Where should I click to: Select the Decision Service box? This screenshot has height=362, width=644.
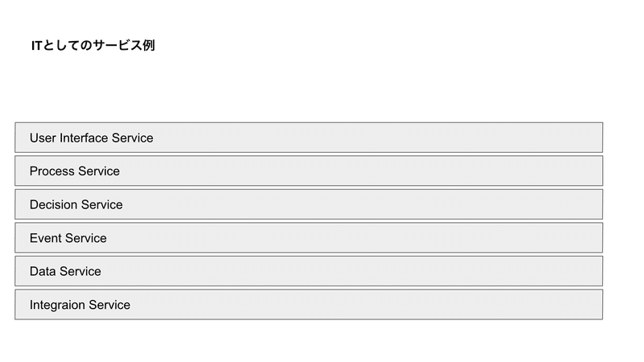tap(309, 204)
